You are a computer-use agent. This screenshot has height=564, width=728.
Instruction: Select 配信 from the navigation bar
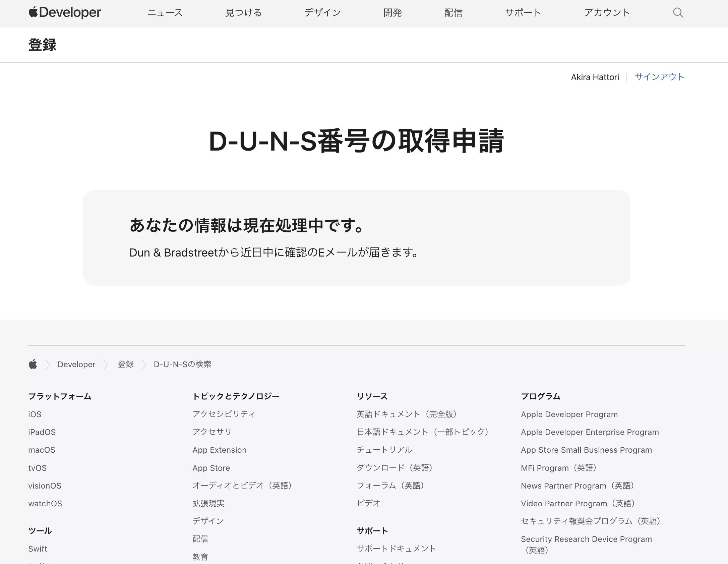pyautogui.click(x=453, y=13)
